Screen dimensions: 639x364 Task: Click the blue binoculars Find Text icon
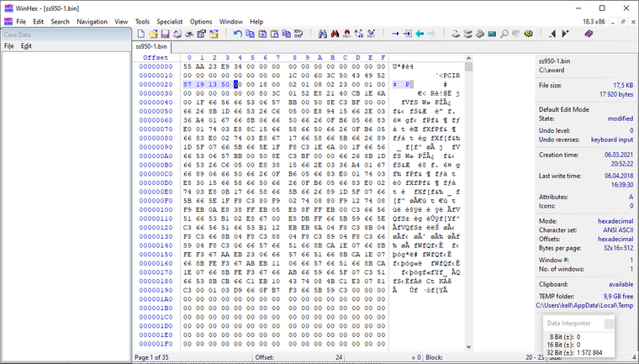click(322, 34)
